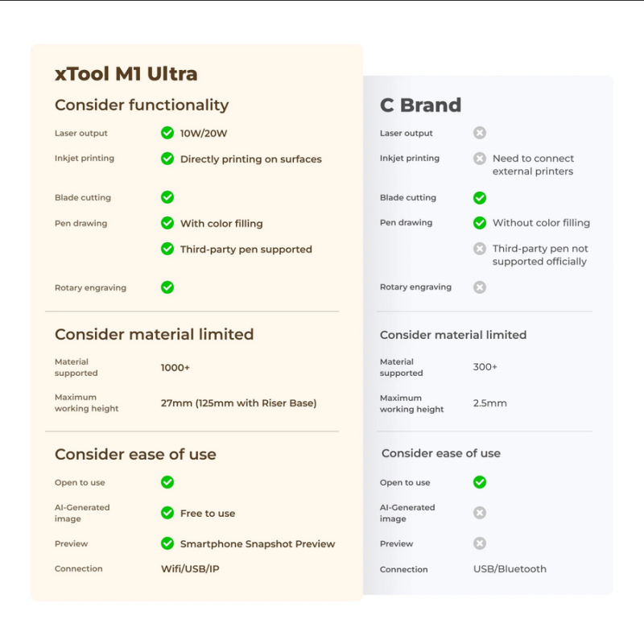Viewport: 644px width, 644px height.
Task: Select the X beside "Third-party pen not supported officially"
Action: (x=480, y=250)
